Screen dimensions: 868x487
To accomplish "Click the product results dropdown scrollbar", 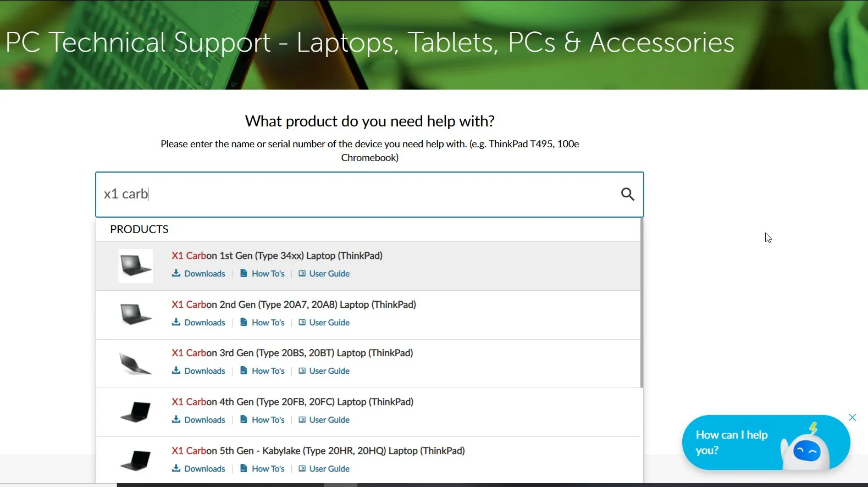I will click(x=642, y=303).
